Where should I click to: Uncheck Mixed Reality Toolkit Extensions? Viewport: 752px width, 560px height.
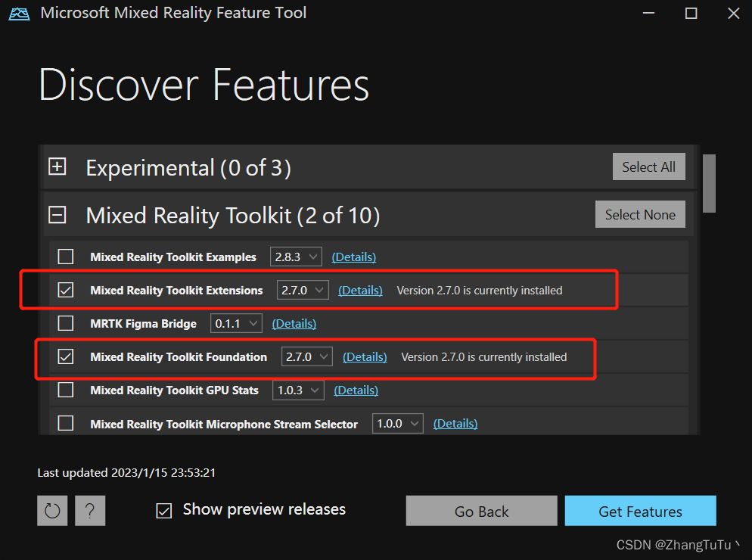coord(65,290)
